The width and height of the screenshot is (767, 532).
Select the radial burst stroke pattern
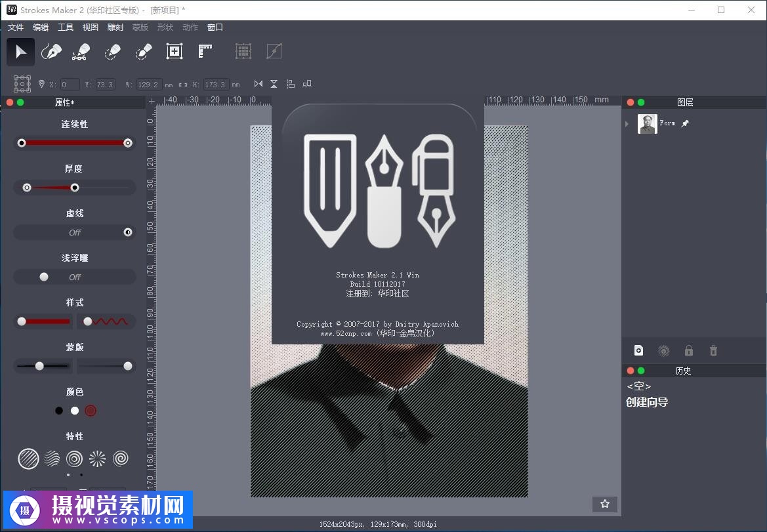click(x=97, y=459)
